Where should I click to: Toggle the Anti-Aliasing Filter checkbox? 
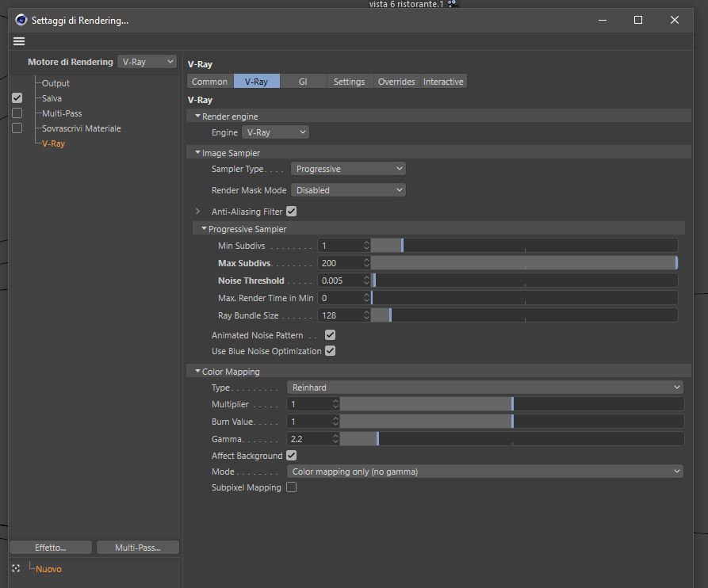click(292, 212)
